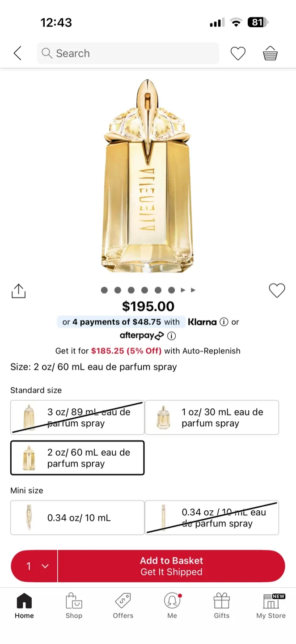Image resolution: width=296 pixels, height=644 pixels.
Task: Share this product using the share icon
Action: [x=18, y=291]
